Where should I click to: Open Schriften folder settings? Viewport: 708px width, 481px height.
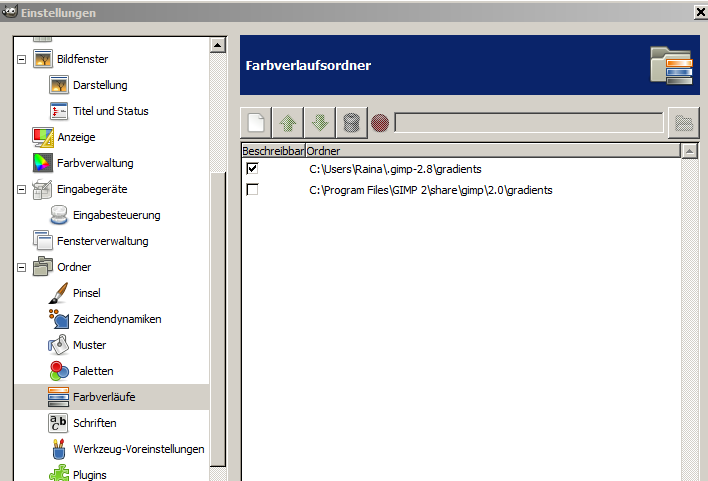(94, 423)
